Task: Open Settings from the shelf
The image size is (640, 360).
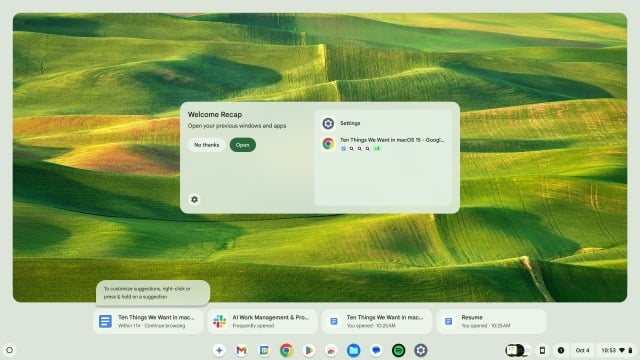Action: click(421, 350)
